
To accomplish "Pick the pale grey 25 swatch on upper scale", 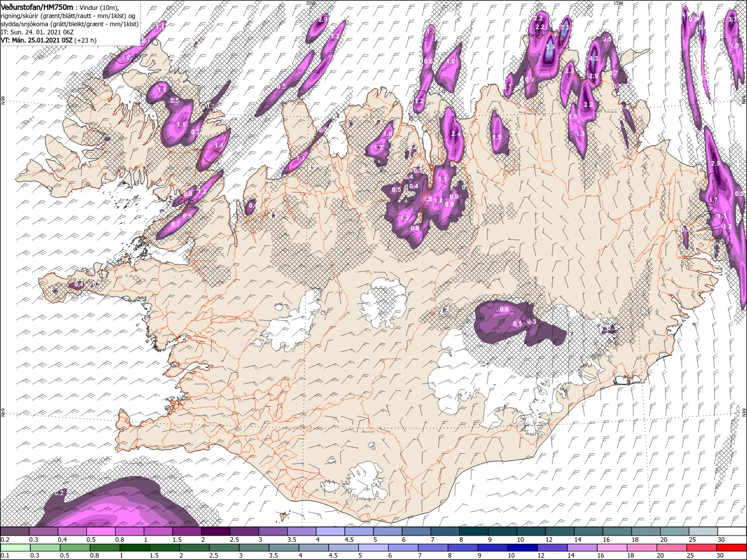I will click(x=703, y=531).
